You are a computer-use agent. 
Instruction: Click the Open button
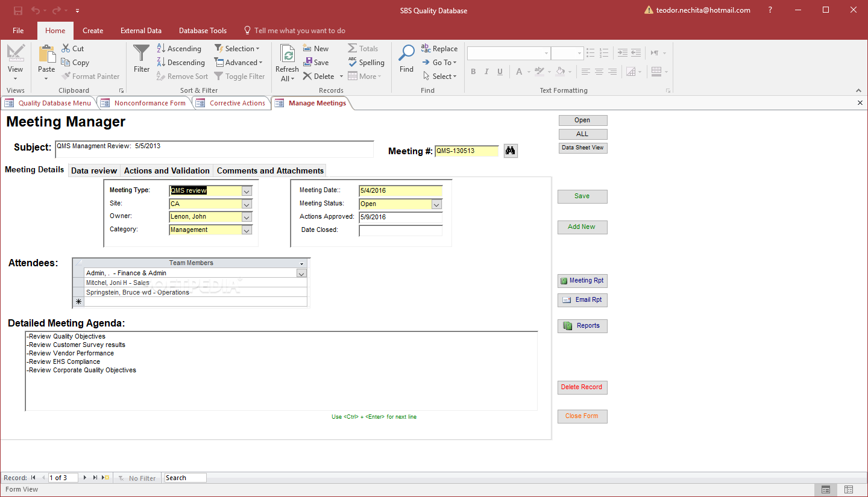(582, 120)
